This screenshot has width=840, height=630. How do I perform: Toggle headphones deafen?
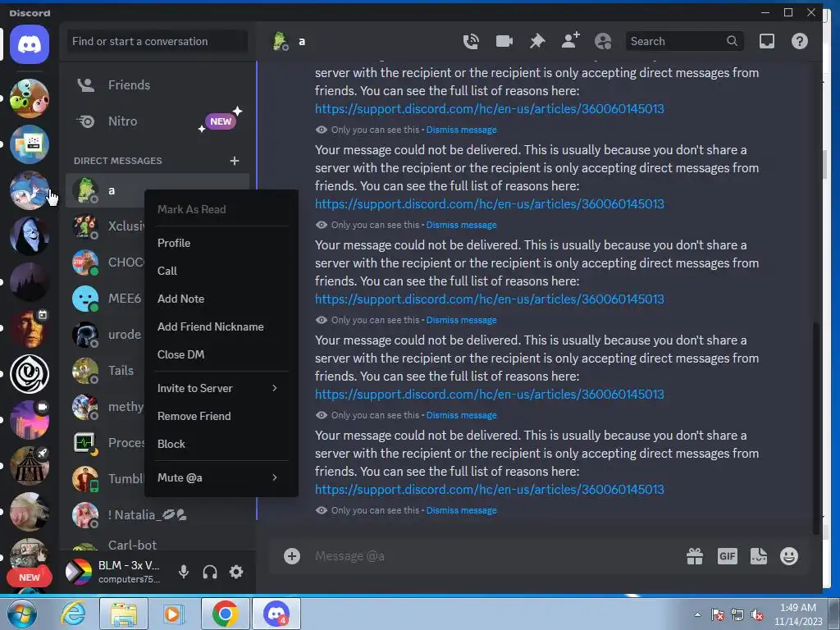click(x=210, y=572)
